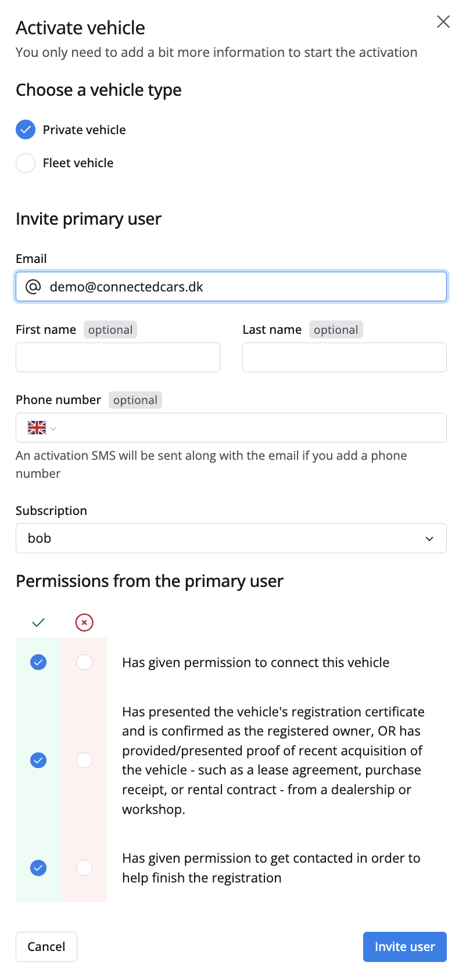This screenshot has height=980, width=466.
Task: Focus the Last name input field
Action: click(x=344, y=357)
